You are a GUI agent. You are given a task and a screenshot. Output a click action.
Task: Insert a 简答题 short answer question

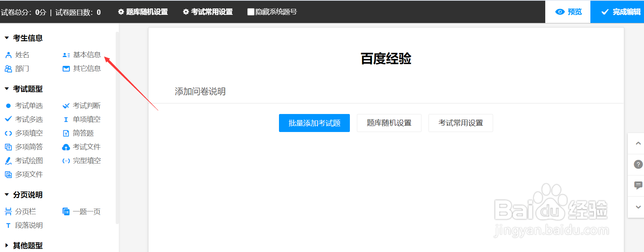[x=78, y=133]
